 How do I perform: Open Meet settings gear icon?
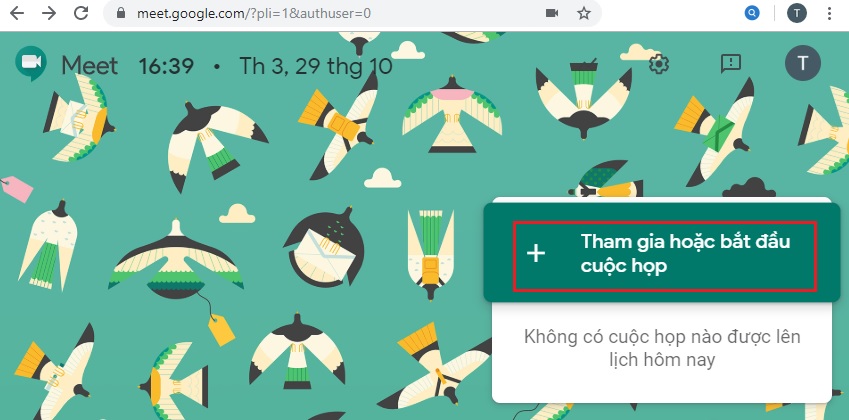(x=659, y=64)
